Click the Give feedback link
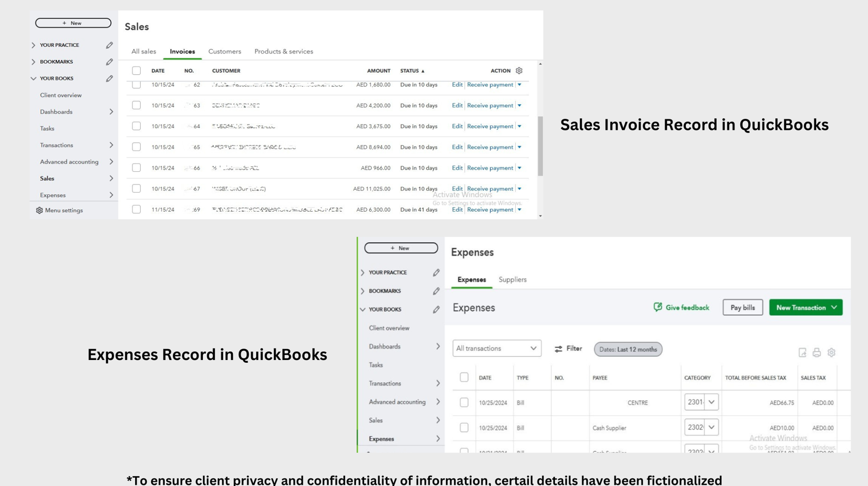 pyautogui.click(x=687, y=308)
